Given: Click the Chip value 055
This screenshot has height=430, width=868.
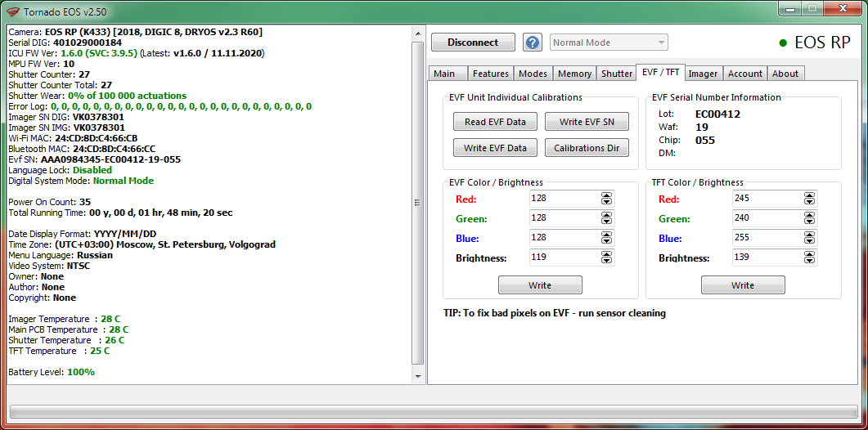Looking at the screenshot, I should tap(704, 141).
